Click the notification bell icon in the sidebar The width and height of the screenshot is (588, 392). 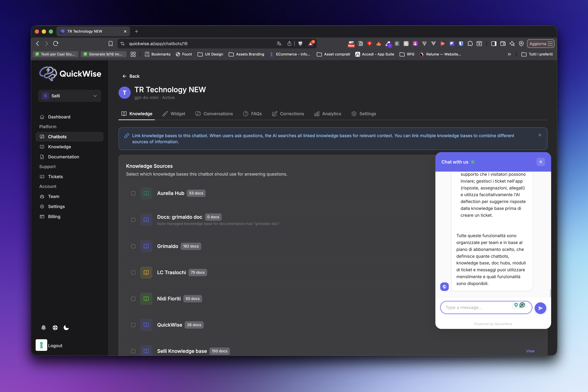[43, 328]
